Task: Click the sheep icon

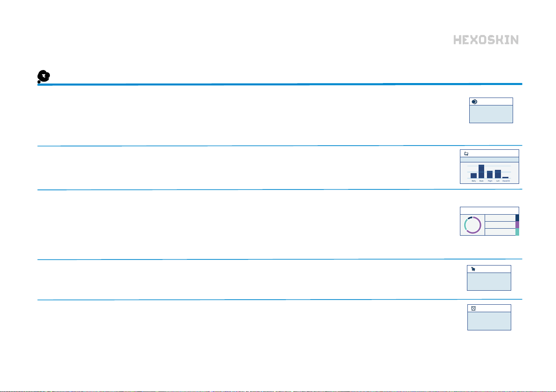Action: pyautogui.click(x=473, y=269)
